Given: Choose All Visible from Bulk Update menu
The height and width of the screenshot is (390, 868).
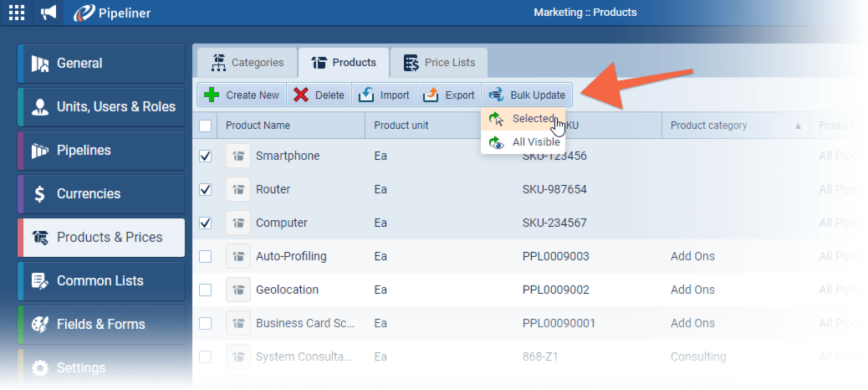Looking at the screenshot, I should point(535,142).
